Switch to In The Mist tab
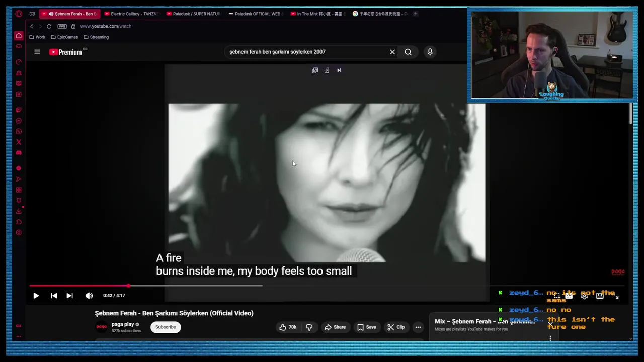The height and width of the screenshot is (362, 644). point(318,14)
